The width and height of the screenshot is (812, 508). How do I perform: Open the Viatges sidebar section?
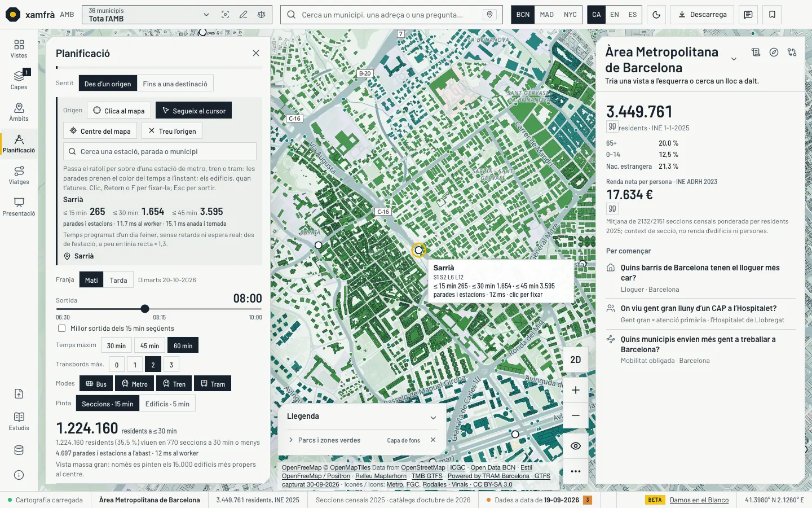[x=19, y=175]
